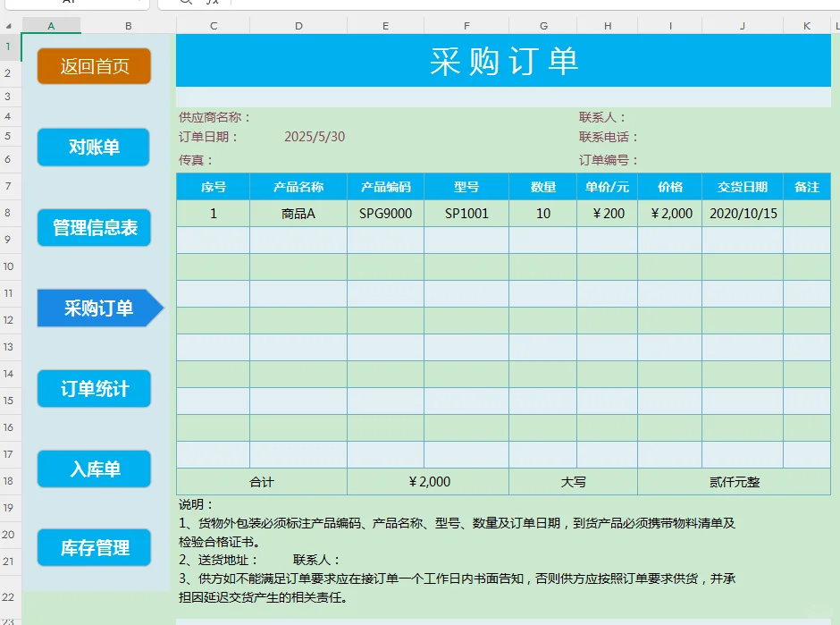This screenshot has width=840, height=625.
Task: Click the select-all triangle above row 1
Action: click(8, 25)
